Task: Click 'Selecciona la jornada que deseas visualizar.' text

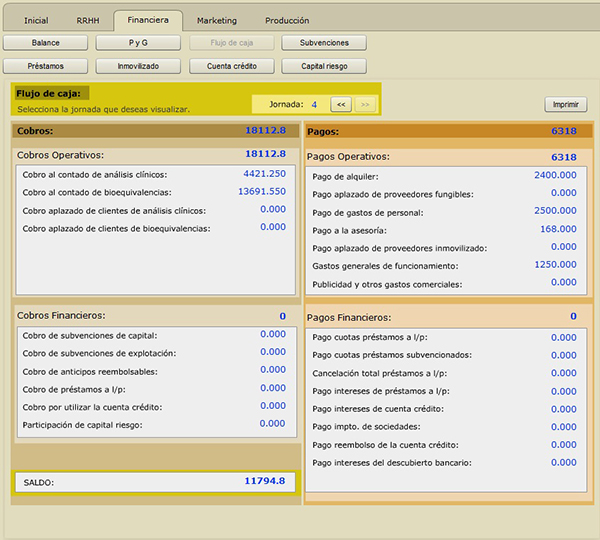Action: [x=103, y=109]
